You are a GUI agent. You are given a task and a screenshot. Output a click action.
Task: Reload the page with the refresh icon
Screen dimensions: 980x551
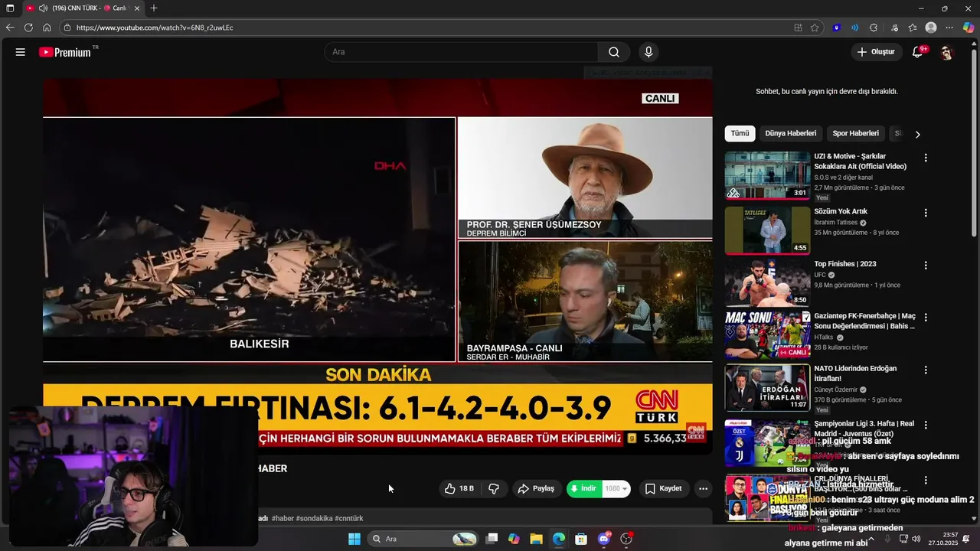pos(28,28)
